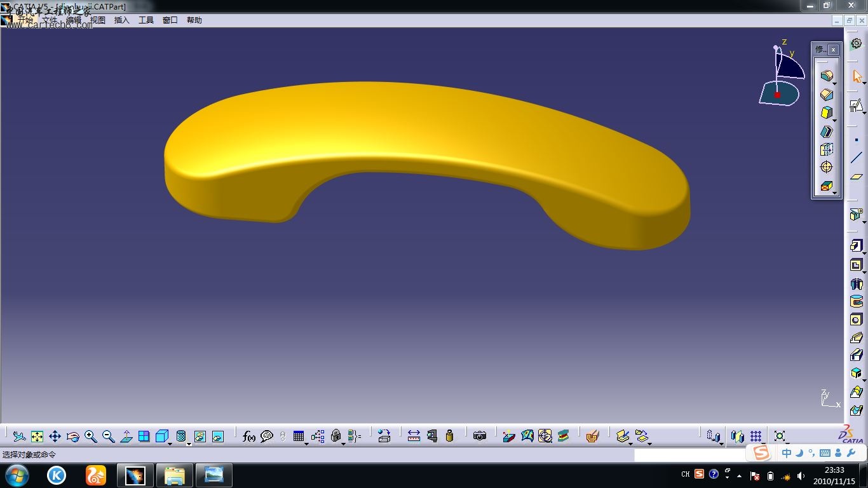The width and height of the screenshot is (868, 488).
Task: Toggle Swap Visible Space view
Action: [x=218, y=437]
